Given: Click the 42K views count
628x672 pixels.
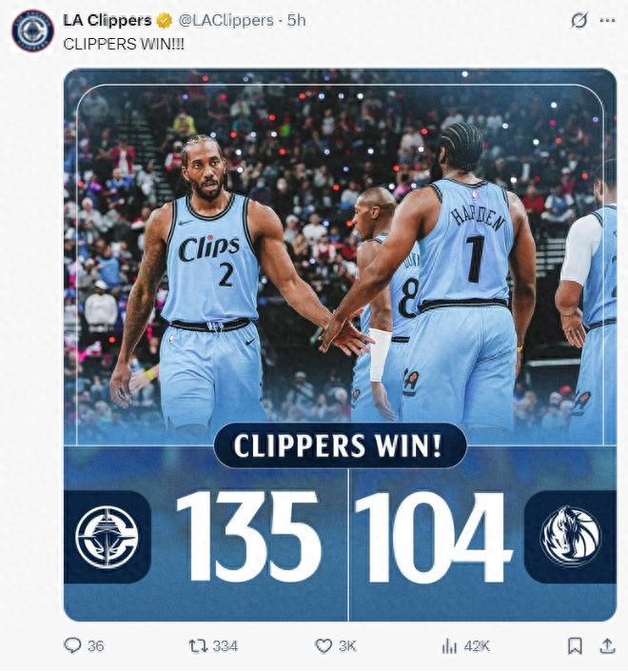Looking at the screenshot, I should point(477,646).
